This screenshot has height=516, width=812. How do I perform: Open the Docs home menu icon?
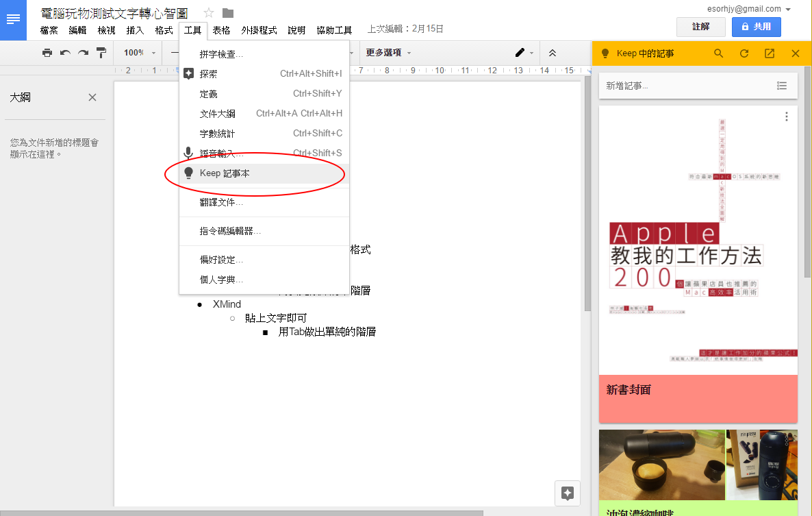(x=13, y=20)
